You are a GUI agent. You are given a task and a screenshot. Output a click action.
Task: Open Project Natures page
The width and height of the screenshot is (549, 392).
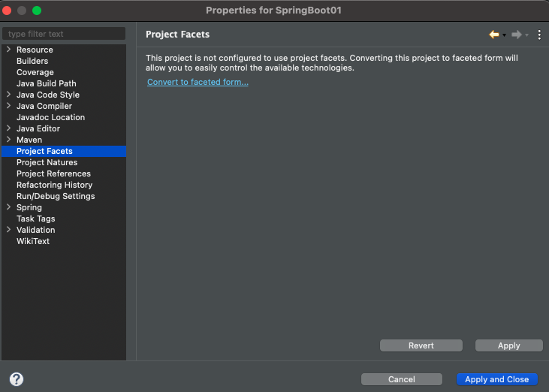[47, 162]
